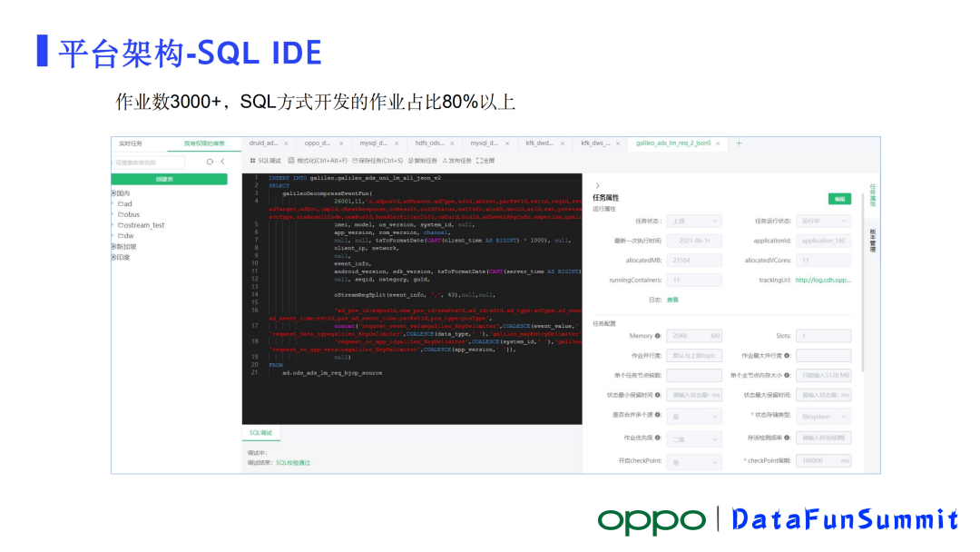
Task: Close the hdfs_ods... tab
Action: click(452, 143)
